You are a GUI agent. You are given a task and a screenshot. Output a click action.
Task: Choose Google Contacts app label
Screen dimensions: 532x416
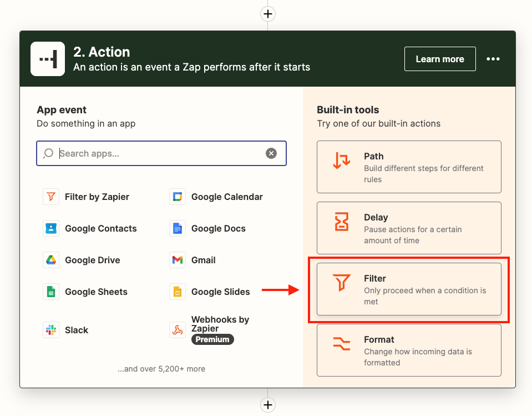click(x=101, y=228)
